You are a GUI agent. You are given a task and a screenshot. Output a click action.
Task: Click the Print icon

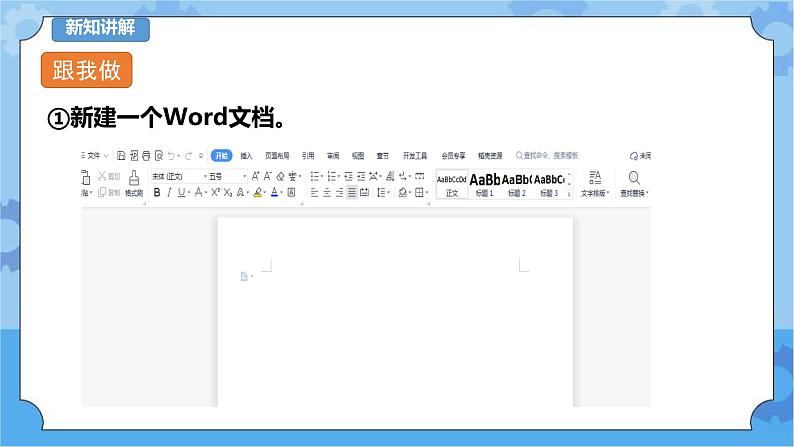[146, 155]
